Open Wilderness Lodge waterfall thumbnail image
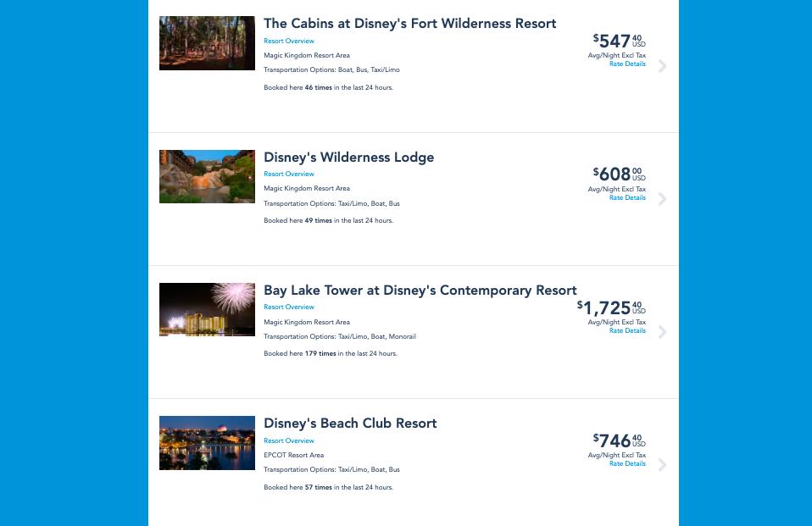The height and width of the screenshot is (526, 812). [207, 176]
